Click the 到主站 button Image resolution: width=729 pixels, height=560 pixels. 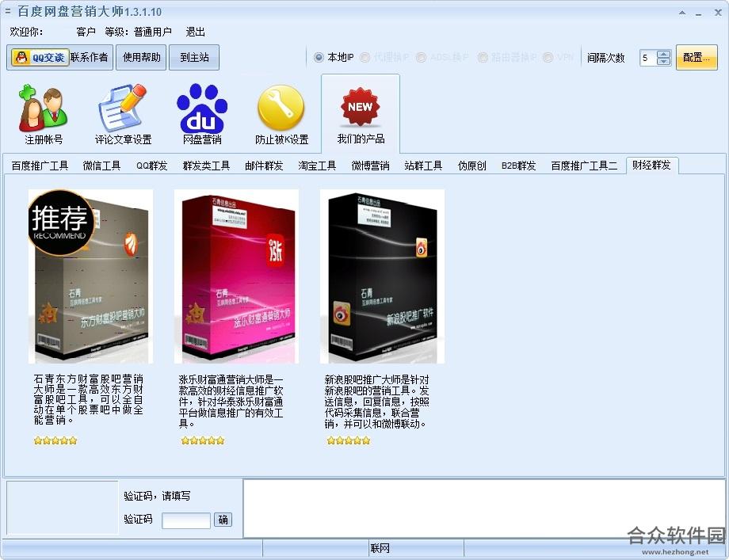(194, 58)
